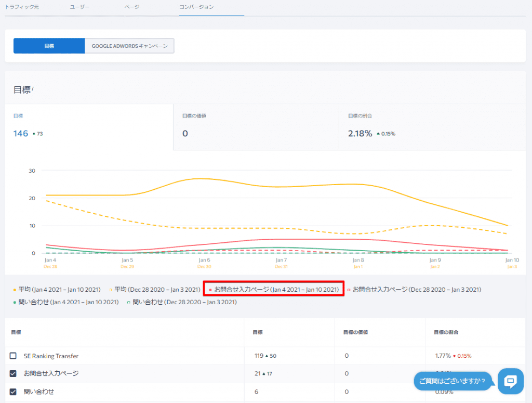
Task: Select the 目標の割合 2.18% metric card
Action: (431, 127)
